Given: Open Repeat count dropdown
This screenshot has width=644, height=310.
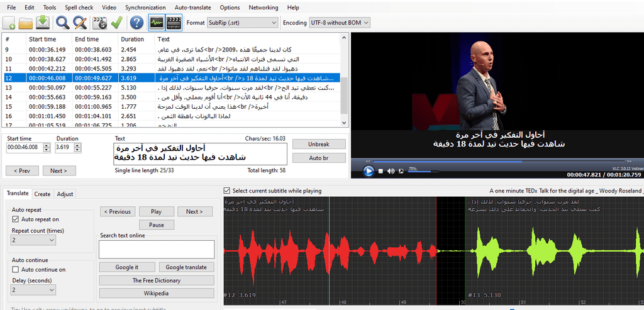Looking at the screenshot, I should [x=33, y=240].
